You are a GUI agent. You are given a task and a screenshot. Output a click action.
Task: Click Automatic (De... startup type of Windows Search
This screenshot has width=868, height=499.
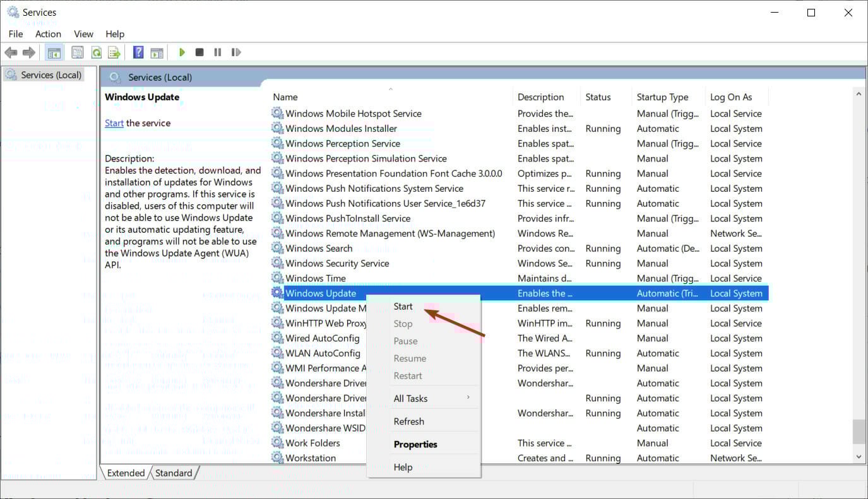pyautogui.click(x=668, y=249)
